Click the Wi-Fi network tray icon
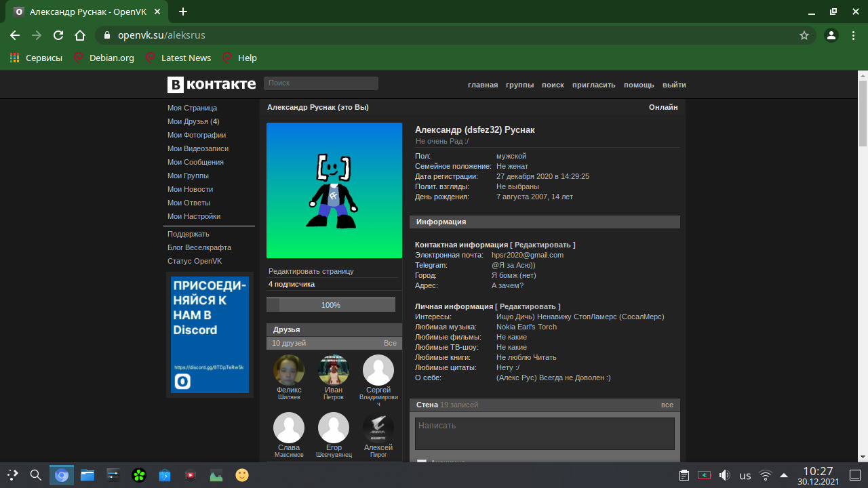 pos(766,475)
